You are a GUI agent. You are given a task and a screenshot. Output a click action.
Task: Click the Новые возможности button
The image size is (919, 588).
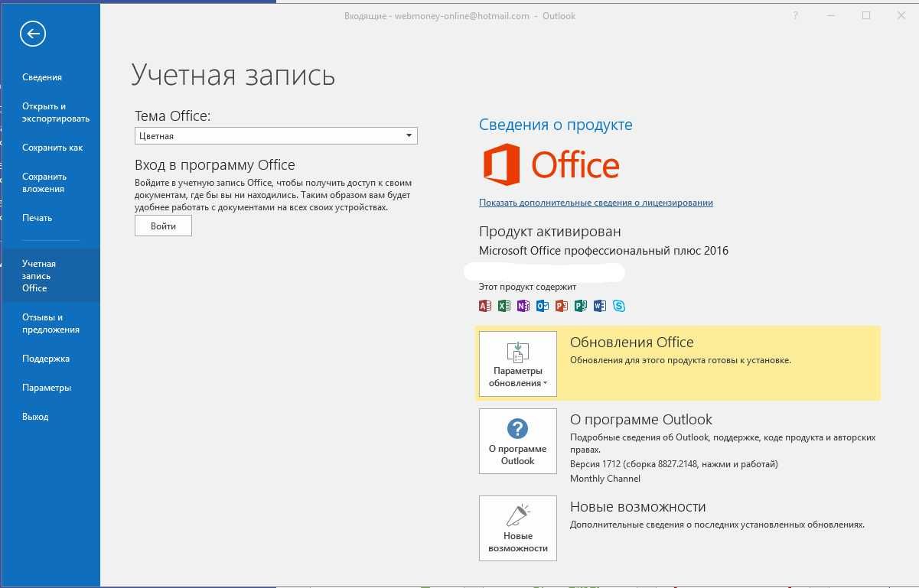[518, 528]
